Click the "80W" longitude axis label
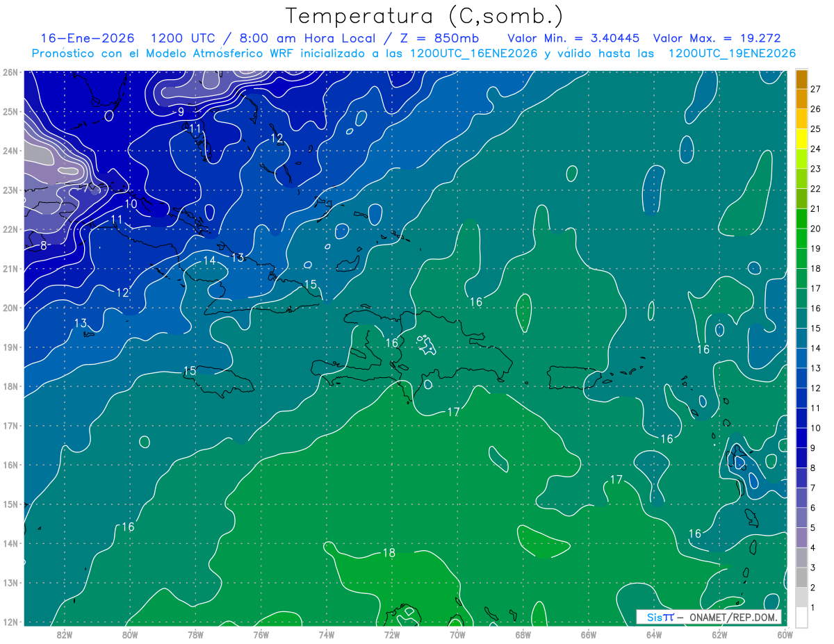834x644 pixels. 130,634
